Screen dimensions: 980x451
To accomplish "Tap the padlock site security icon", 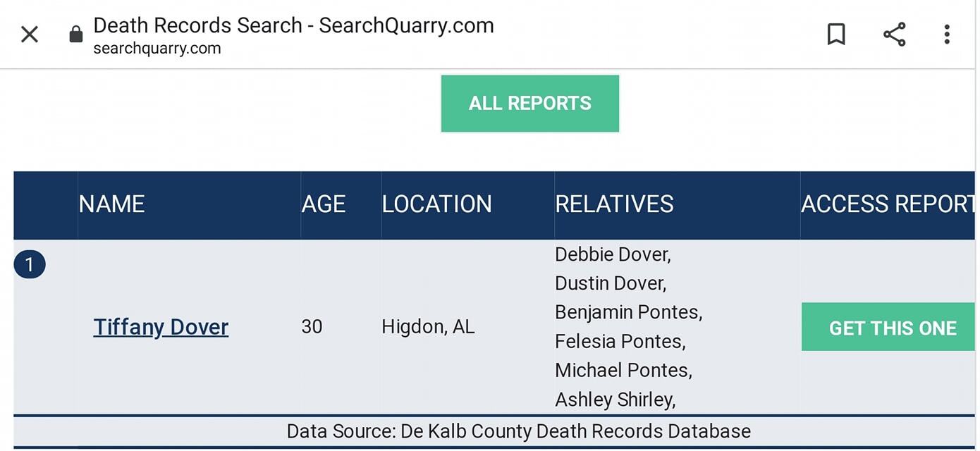I will pyautogui.click(x=76, y=34).
